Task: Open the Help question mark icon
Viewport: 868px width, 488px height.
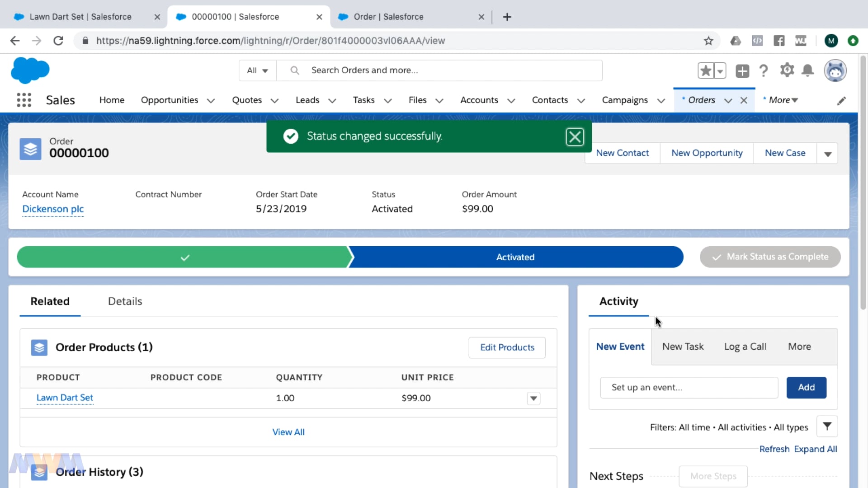Action: point(764,71)
